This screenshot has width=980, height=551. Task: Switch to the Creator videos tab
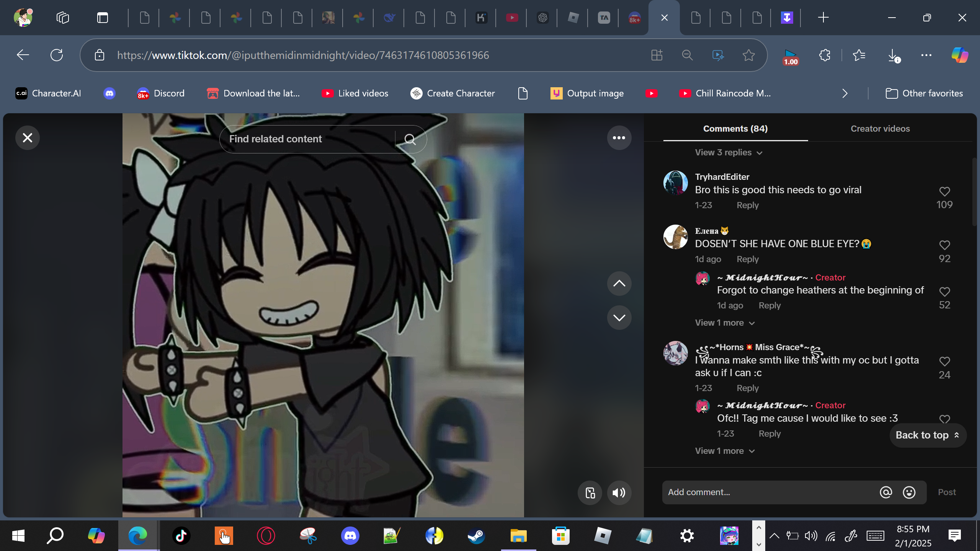point(880,129)
